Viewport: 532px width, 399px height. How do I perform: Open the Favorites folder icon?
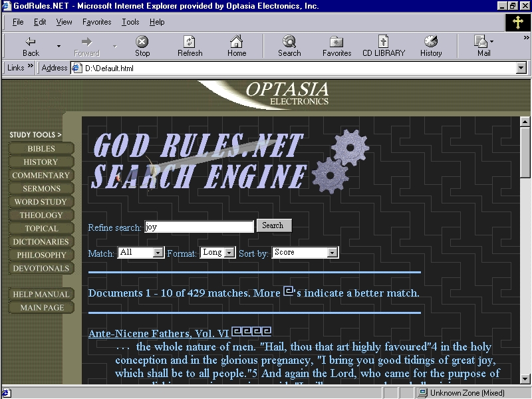(x=336, y=42)
